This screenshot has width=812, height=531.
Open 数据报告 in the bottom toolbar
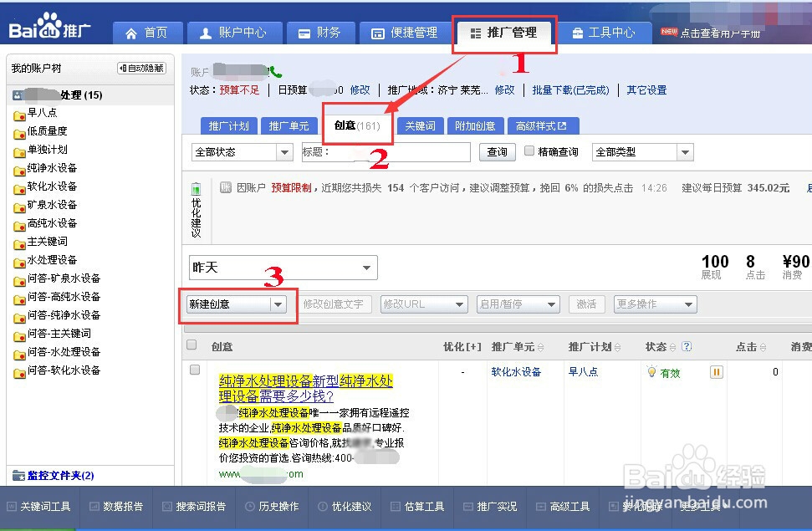click(116, 507)
